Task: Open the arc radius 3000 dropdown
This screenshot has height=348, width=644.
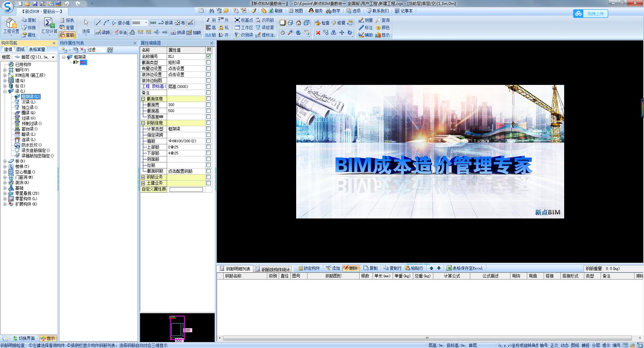Action: click(x=146, y=23)
